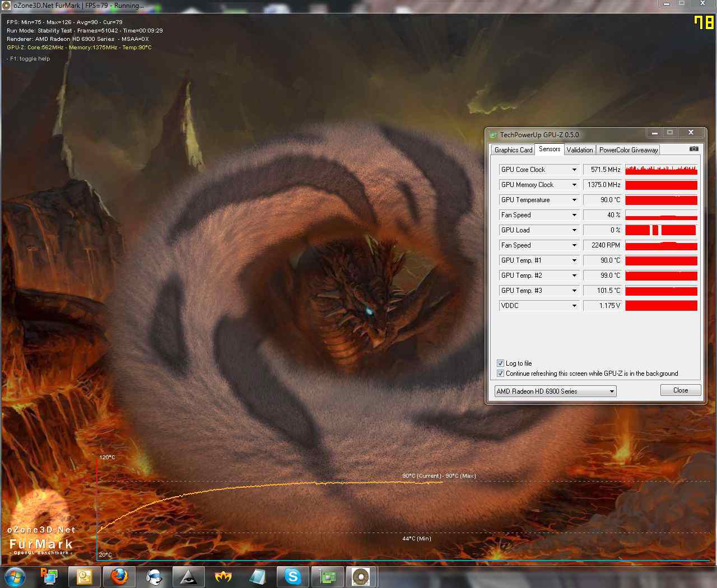Open the notepad icon in the taskbar
Image resolution: width=717 pixels, height=588 pixels.
click(85, 576)
